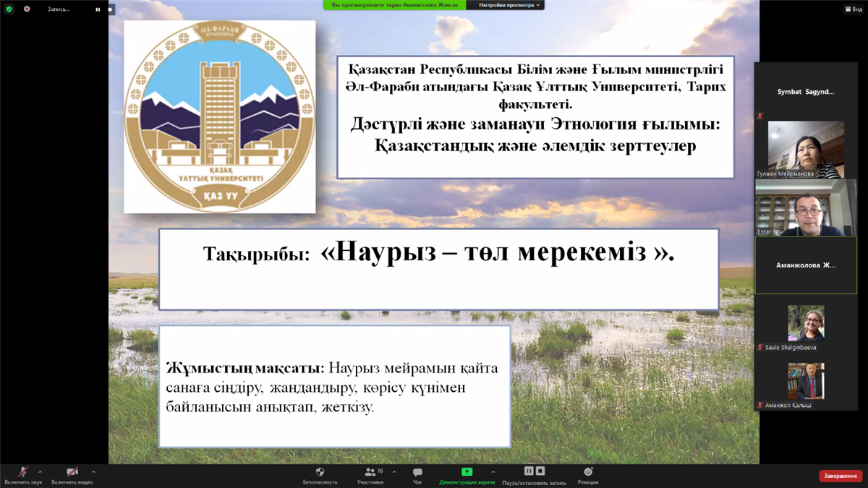The height and width of the screenshot is (488, 868).
Task: Click the green encryption shield icon
Action: (x=9, y=9)
